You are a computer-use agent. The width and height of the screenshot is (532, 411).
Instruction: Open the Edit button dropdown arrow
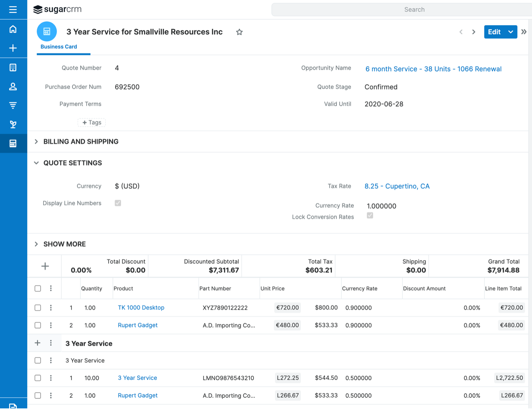click(511, 32)
